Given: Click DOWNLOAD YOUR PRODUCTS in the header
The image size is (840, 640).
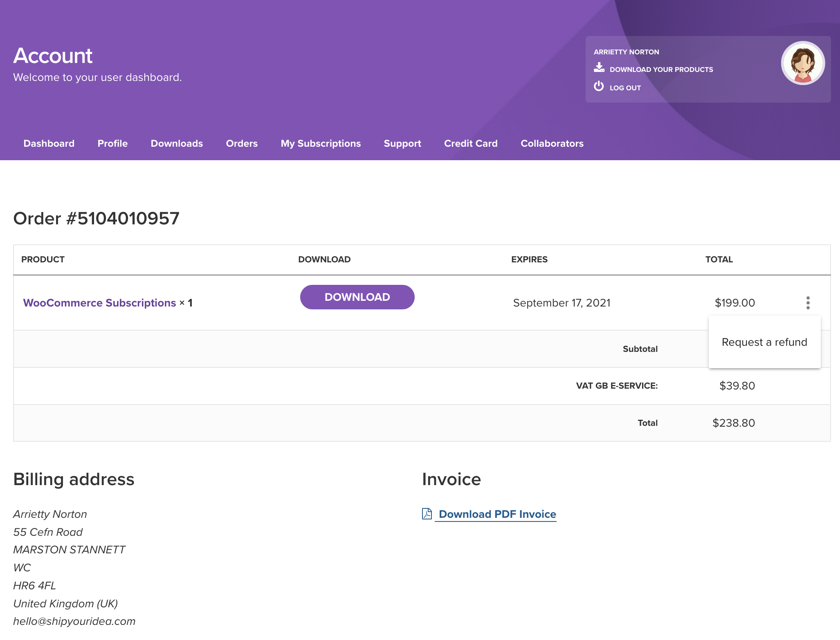Looking at the screenshot, I should coord(661,69).
